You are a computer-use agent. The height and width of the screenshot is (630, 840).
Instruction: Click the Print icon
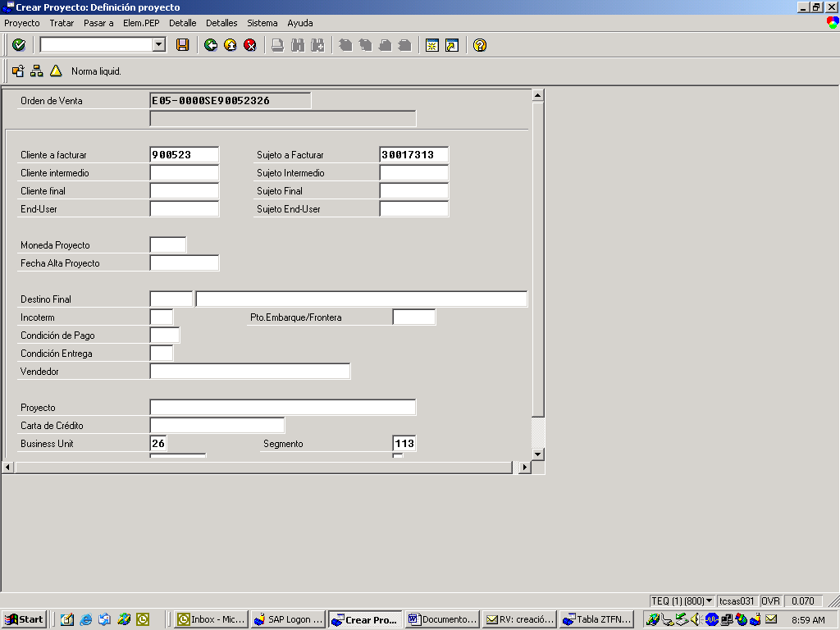click(x=277, y=45)
